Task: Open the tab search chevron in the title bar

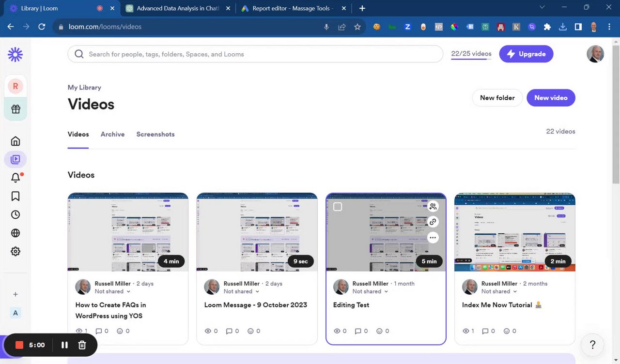Action: coord(542,7)
